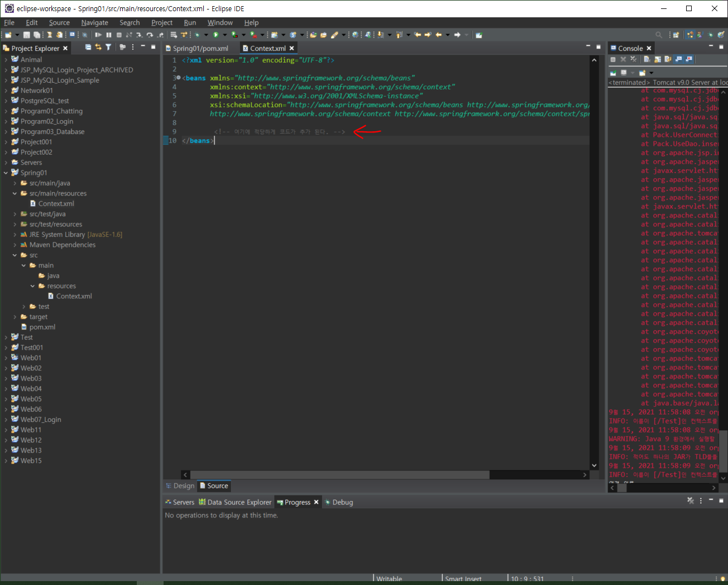The width and height of the screenshot is (728, 585).
Task: Click the Back navigation arrow icon
Action: click(438, 35)
